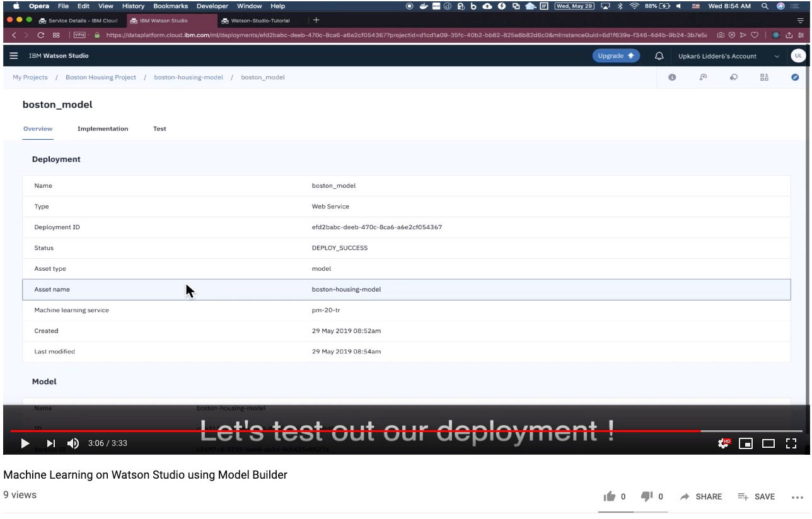Screen dimensions: 812x519
Task: Open macOS Spotlight search
Action: [765, 6]
